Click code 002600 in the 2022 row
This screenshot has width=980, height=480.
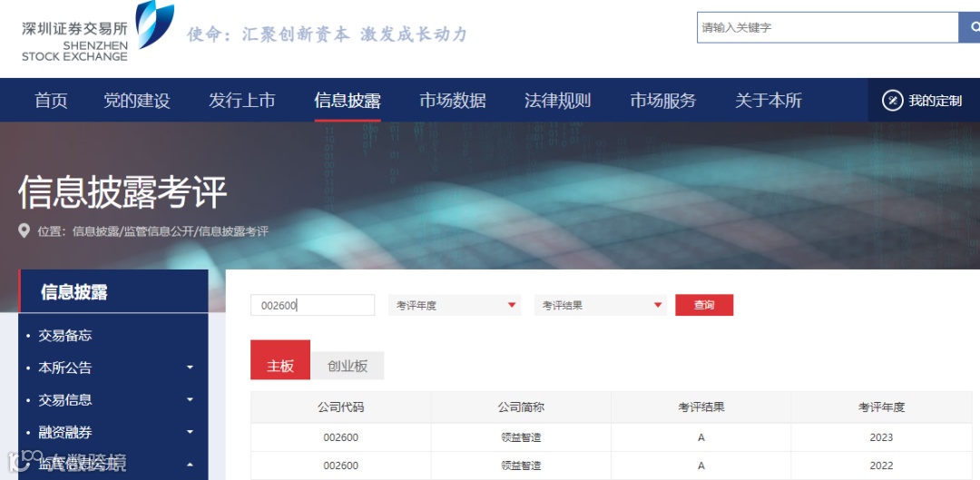click(340, 465)
